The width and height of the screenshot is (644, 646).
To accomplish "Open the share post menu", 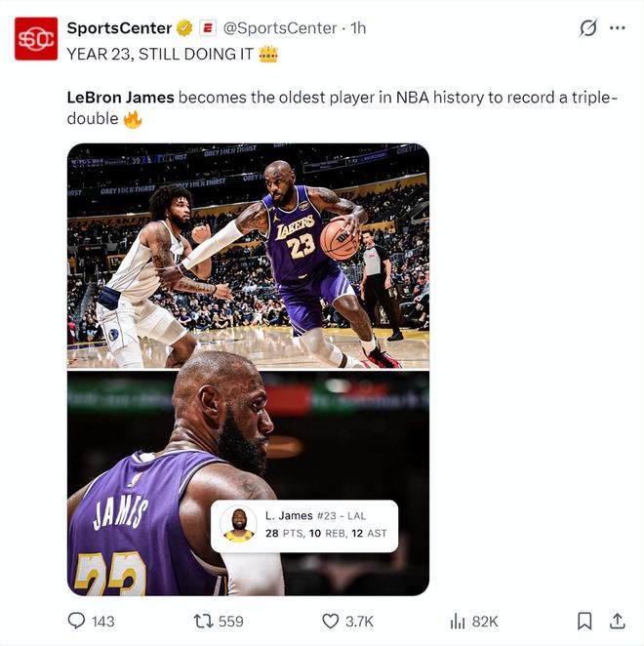I will coord(617,621).
